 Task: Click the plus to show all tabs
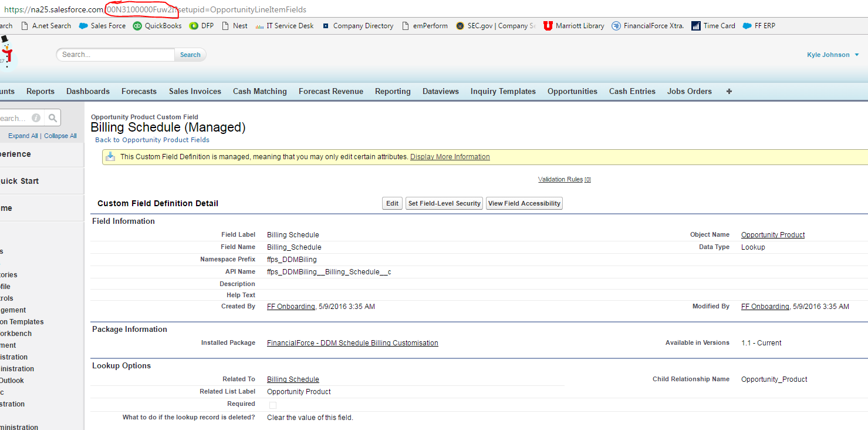pyautogui.click(x=729, y=91)
